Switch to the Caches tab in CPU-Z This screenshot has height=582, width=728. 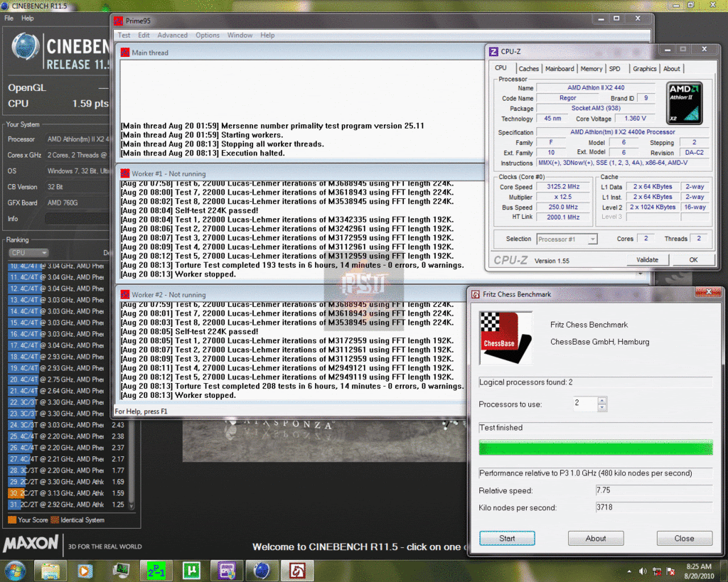click(x=529, y=69)
